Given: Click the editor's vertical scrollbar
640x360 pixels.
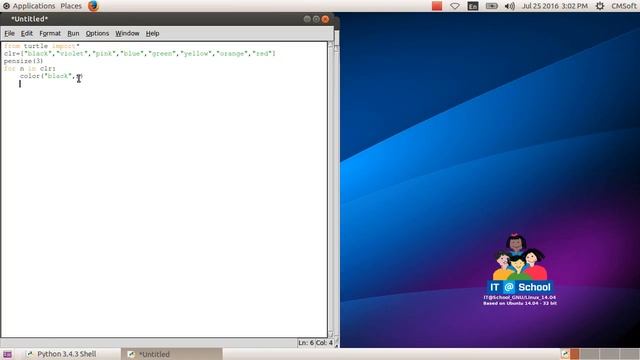Looking at the screenshot, I should [331, 190].
